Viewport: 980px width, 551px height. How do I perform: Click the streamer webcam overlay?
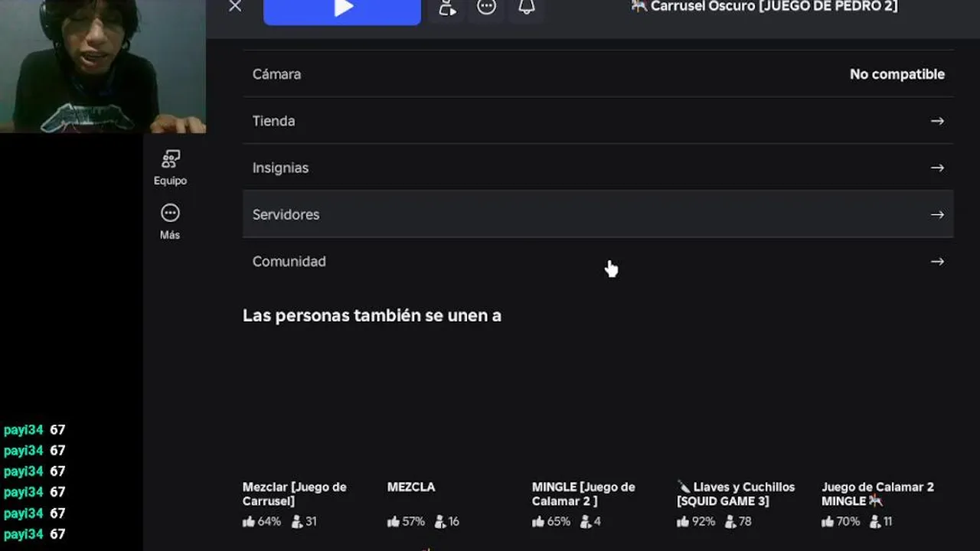tap(103, 67)
